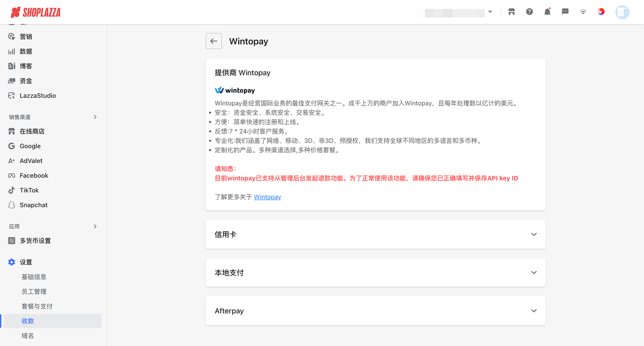Viewport: 644px width, 346px height.
Task: Open the chat messages icon
Action: 565,12
